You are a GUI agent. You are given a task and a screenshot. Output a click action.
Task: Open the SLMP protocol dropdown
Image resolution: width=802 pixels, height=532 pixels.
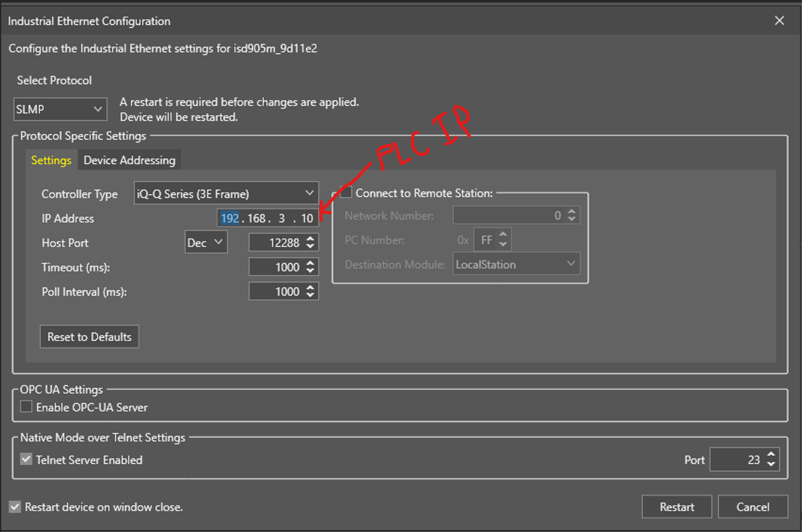coord(60,109)
